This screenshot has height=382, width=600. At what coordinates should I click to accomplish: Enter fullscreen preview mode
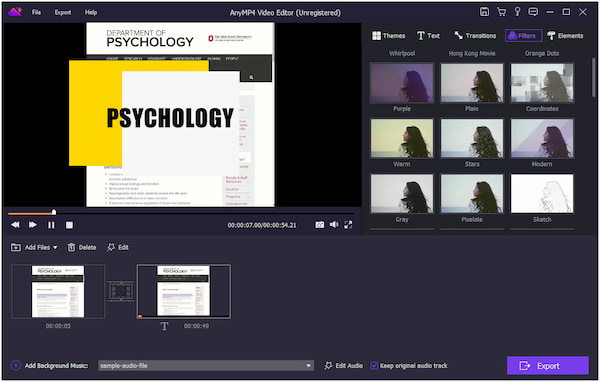point(348,225)
